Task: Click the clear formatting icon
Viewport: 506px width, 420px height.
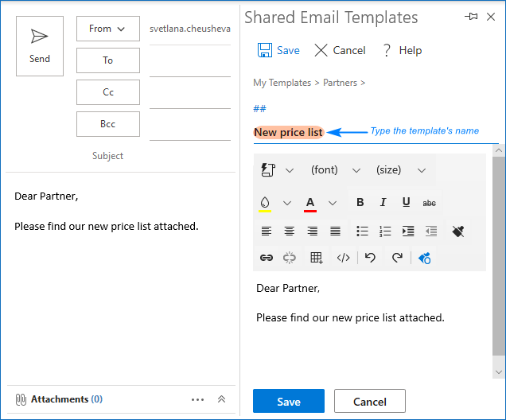Action: [458, 231]
